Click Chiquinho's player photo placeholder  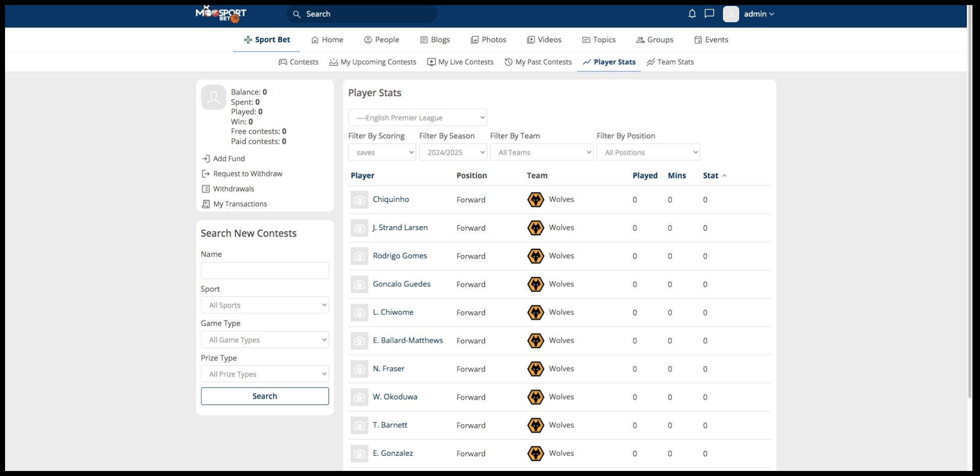click(x=359, y=200)
